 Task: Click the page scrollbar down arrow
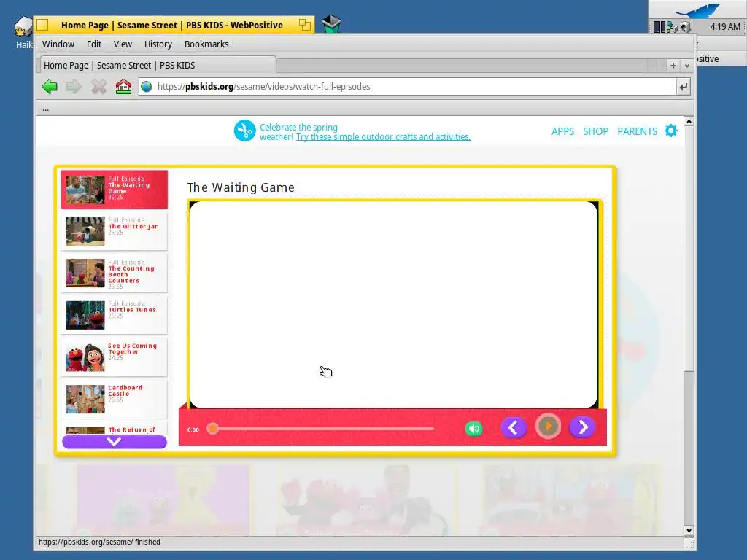[x=689, y=531]
